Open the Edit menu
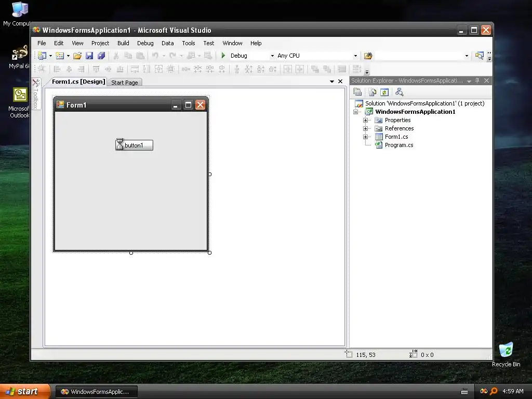 [59, 43]
